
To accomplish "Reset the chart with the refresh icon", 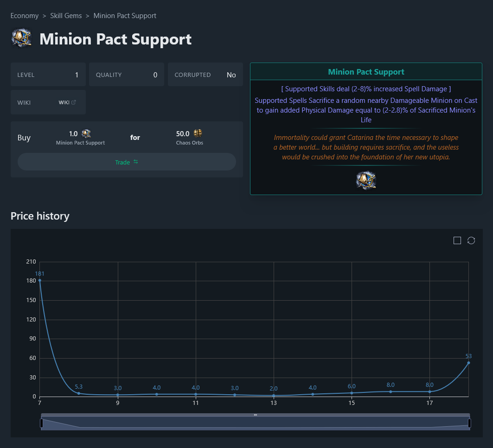I will tap(471, 240).
